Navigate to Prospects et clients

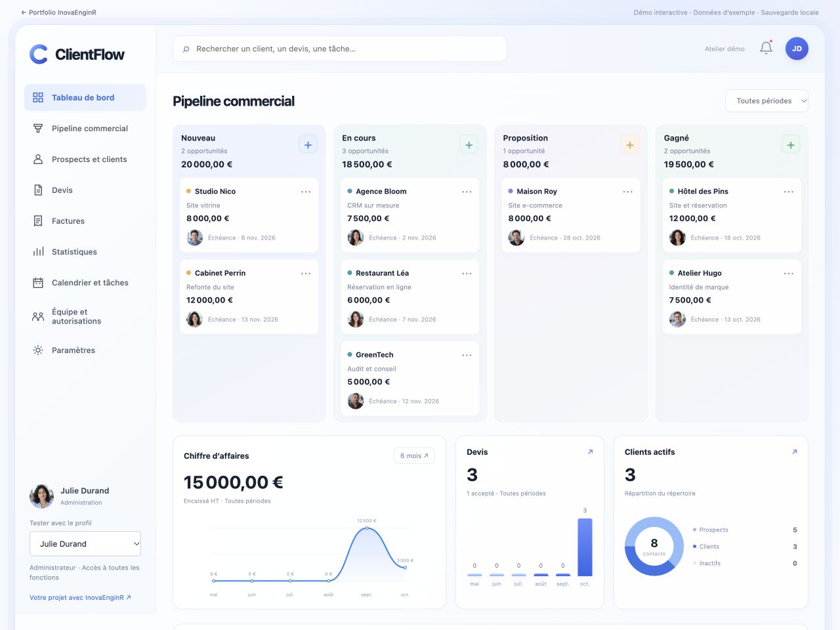pyautogui.click(x=85, y=159)
